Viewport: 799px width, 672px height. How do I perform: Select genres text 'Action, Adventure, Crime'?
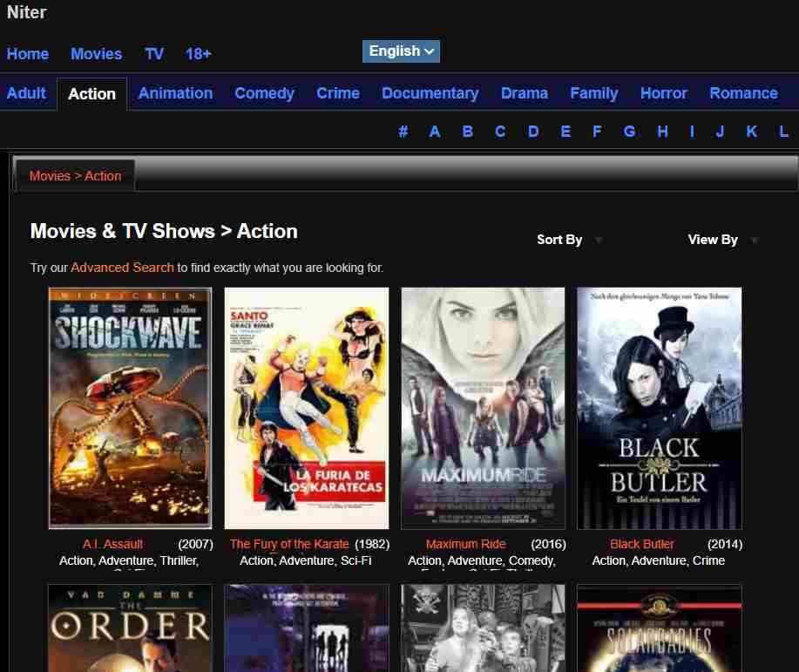coord(659,560)
